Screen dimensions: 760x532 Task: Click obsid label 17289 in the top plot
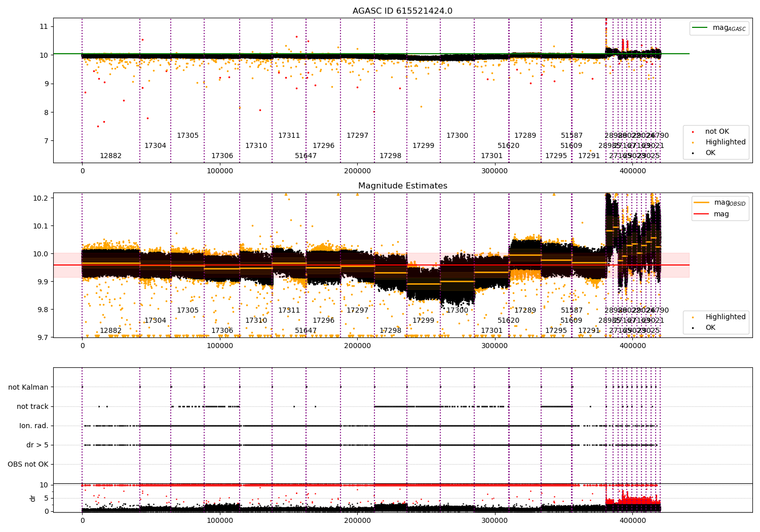525,136
